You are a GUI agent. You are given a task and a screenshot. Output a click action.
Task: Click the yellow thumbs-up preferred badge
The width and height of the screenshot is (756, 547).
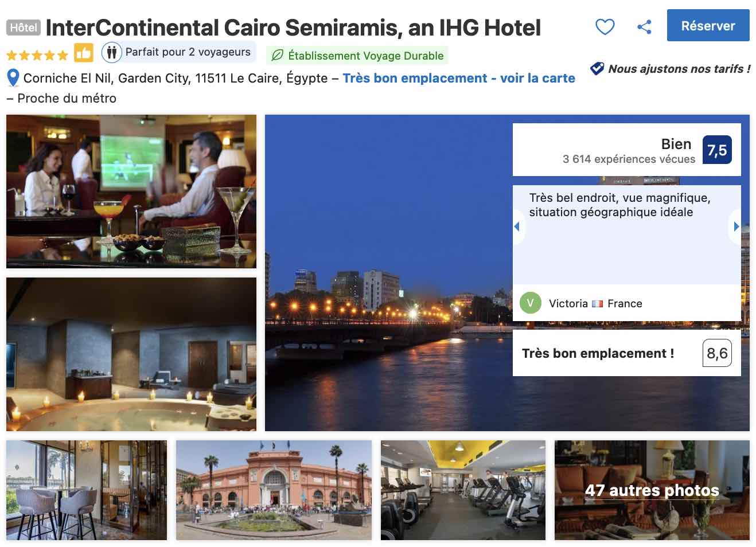84,53
